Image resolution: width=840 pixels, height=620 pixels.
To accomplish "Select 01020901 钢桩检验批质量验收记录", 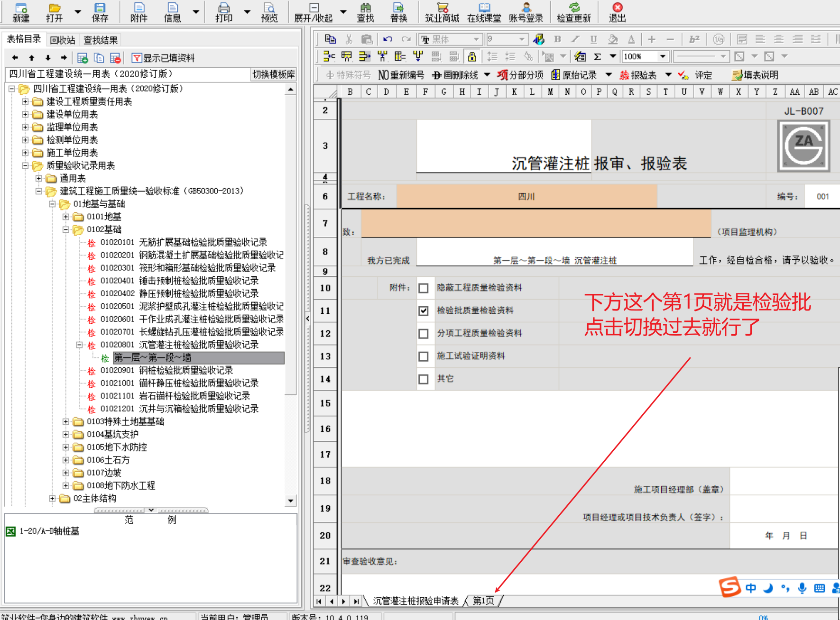I will (x=166, y=370).
